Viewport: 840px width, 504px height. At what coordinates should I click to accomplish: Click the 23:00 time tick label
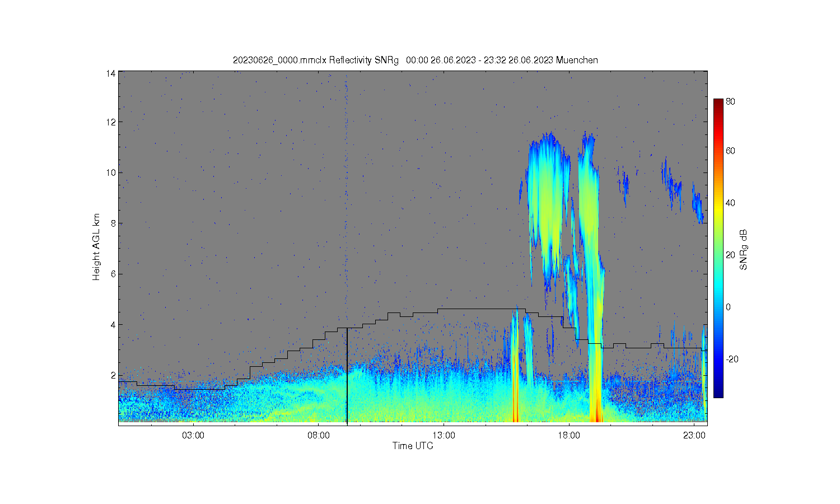click(694, 436)
